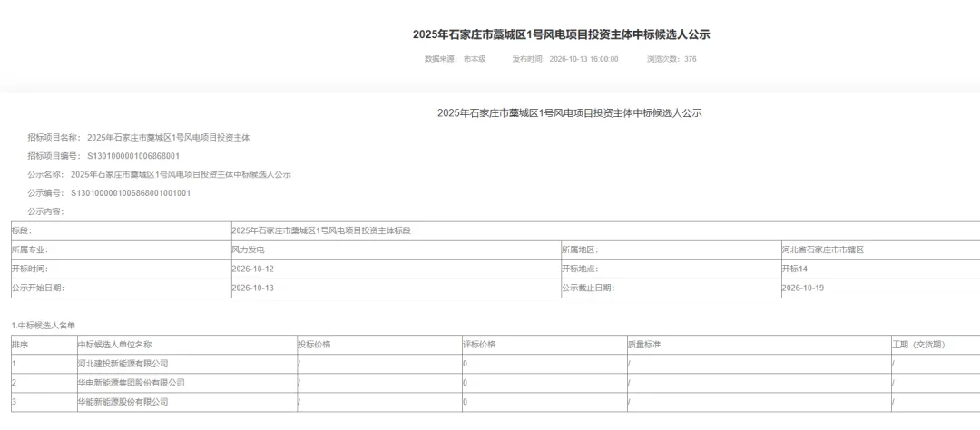The width and height of the screenshot is (980, 430).
Task: Click the 工期（交货期）column header
Action: pos(936,345)
